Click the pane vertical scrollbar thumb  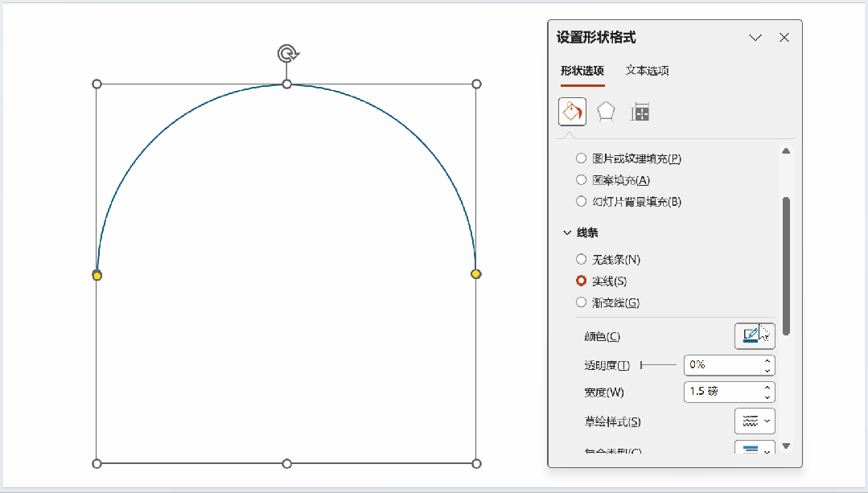(786, 265)
